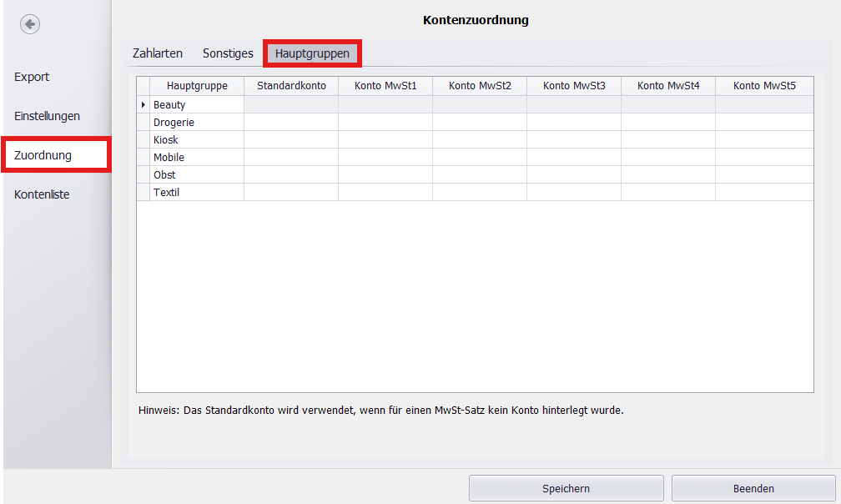The image size is (841, 504).
Task: Click the Standardkonto column header
Action: [290, 85]
